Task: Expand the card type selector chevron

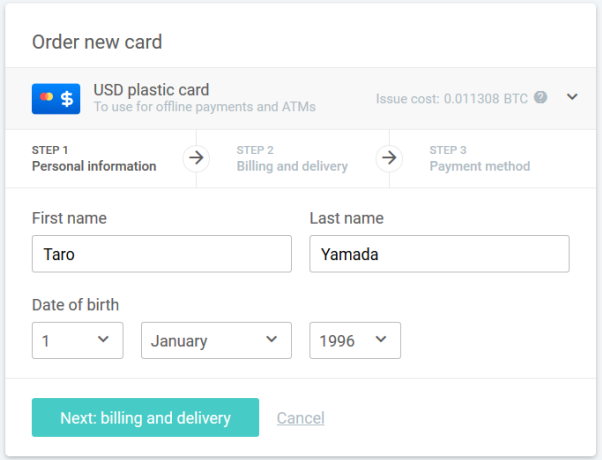Action: click(x=572, y=97)
